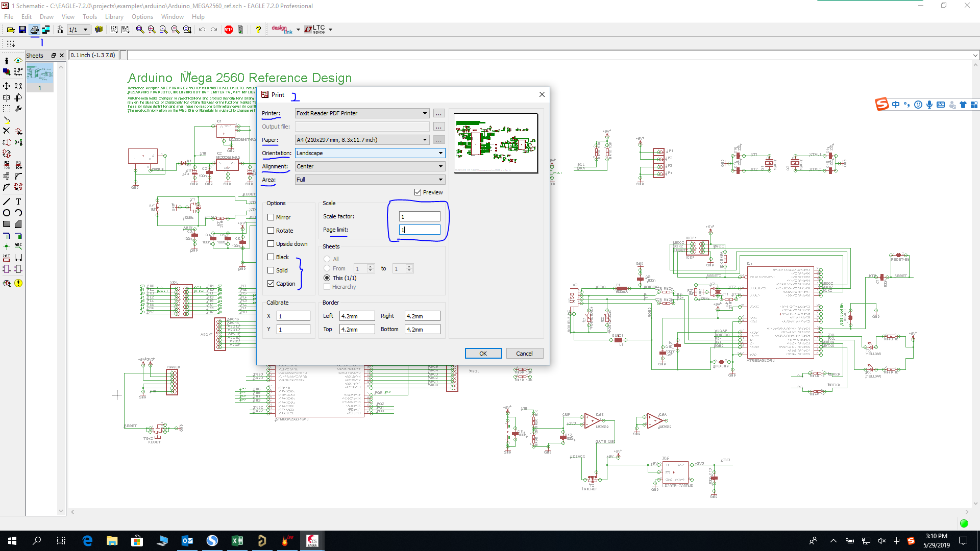Run a ULP with the ULP icon
The image size is (980, 551).
click(125, 30)
